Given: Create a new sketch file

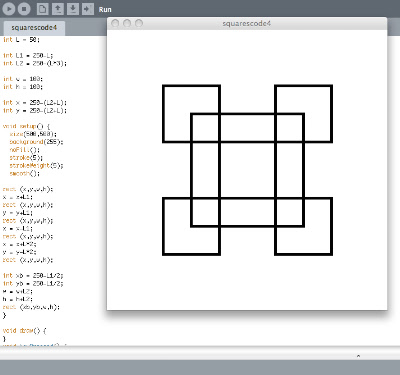Looking at the screenshot, I should coord(42,9).
